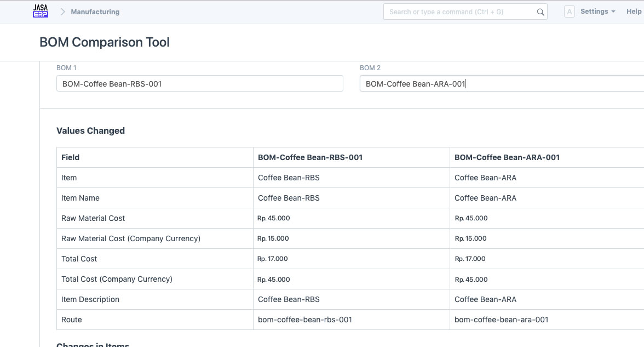Screen dimensions: 644x347
Task: Click the breadcrumb chevron before Manufacturing
Action: coord(62,12)
